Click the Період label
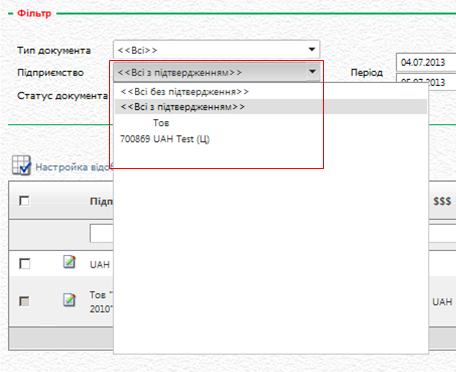The width and height of the screenshot is (456, 372). 367,73
